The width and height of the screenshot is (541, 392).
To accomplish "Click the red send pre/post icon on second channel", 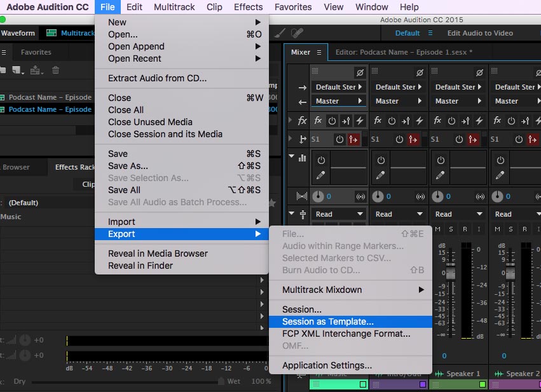I will coord(413,139).
